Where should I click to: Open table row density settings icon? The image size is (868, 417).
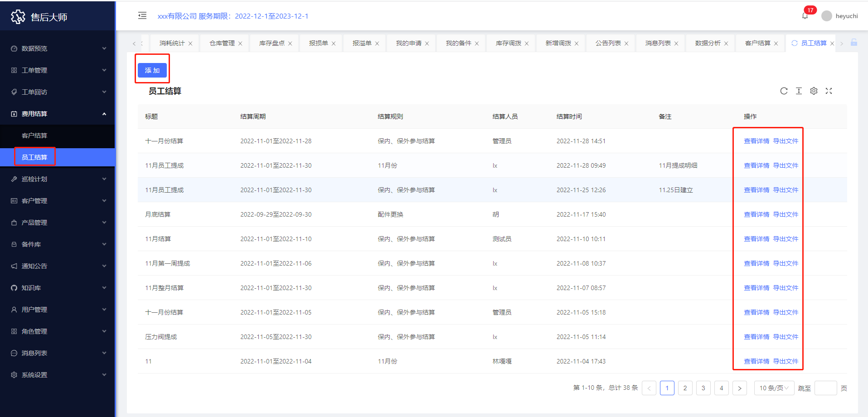click(799, 91)
